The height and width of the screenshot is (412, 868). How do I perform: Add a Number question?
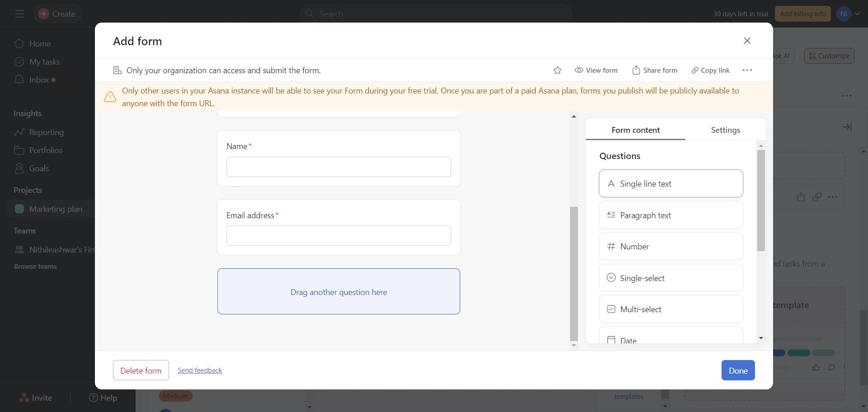pos(670,246)
